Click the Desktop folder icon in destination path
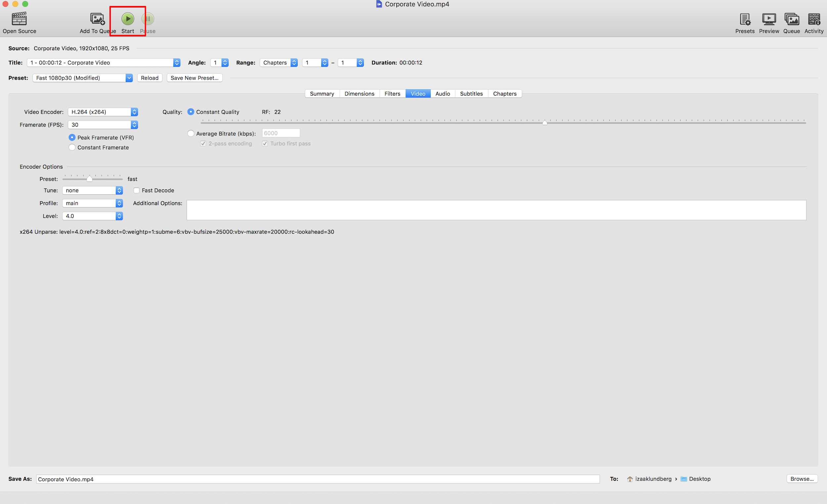 [684, 479]
